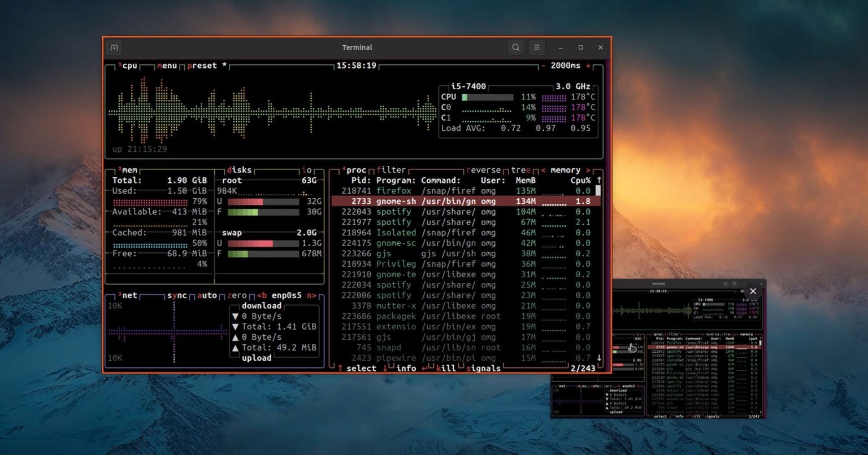Switch to previous sort column before memory
This screenshot has width=868, height=455.
click(x=543, y=170)
